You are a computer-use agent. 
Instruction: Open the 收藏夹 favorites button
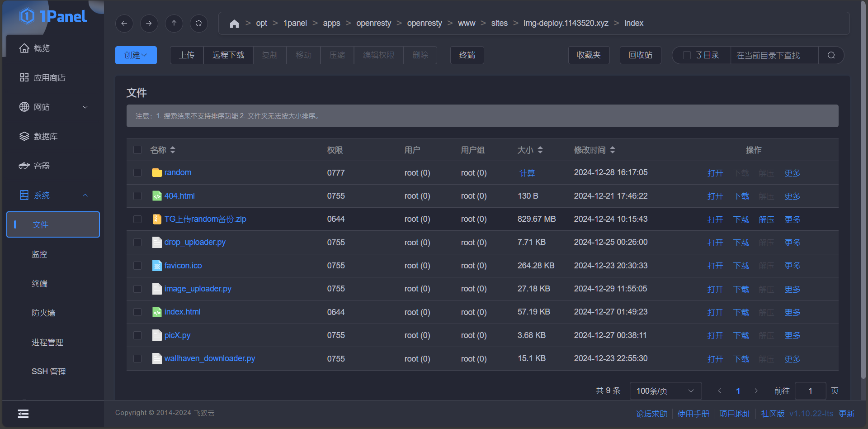coord(589,55)
